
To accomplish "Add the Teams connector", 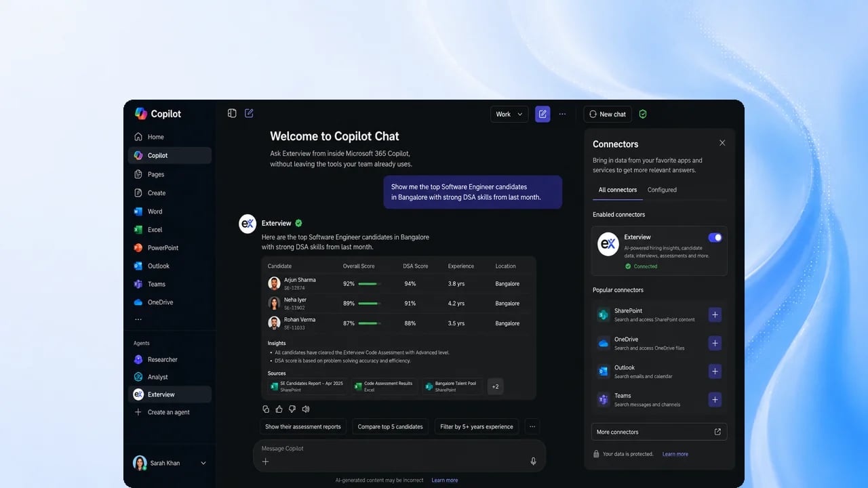I will (x=715, y=400).
